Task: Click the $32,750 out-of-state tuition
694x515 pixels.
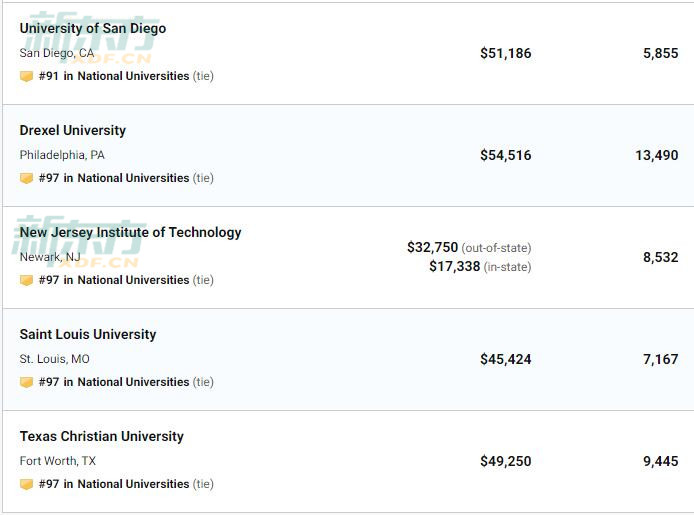Action: point(469,247)
